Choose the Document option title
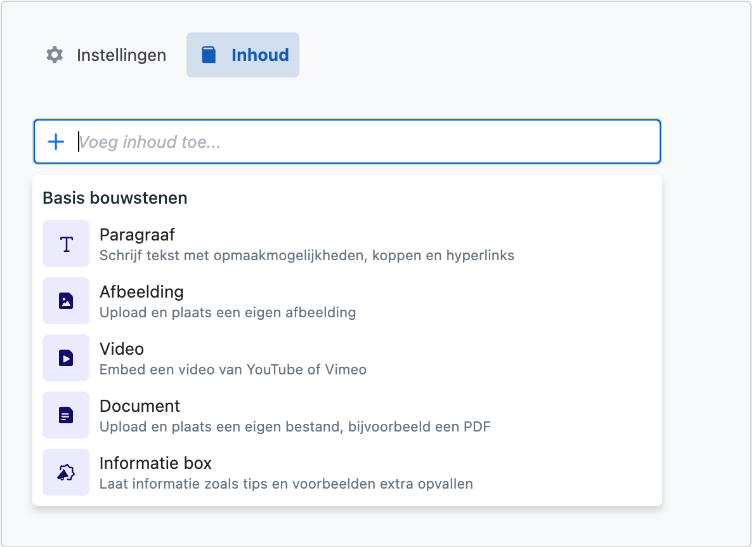The image size is (756, 547). pos(140,406)
